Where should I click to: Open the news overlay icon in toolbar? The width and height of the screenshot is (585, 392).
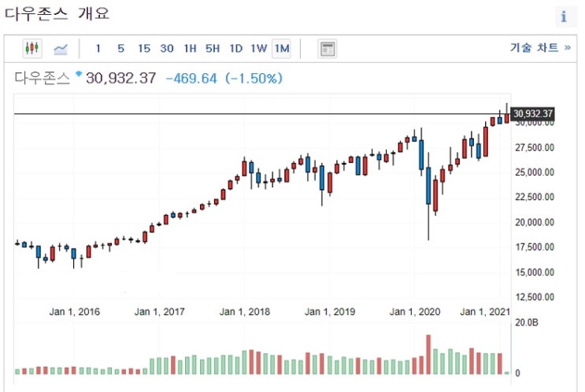327,49
